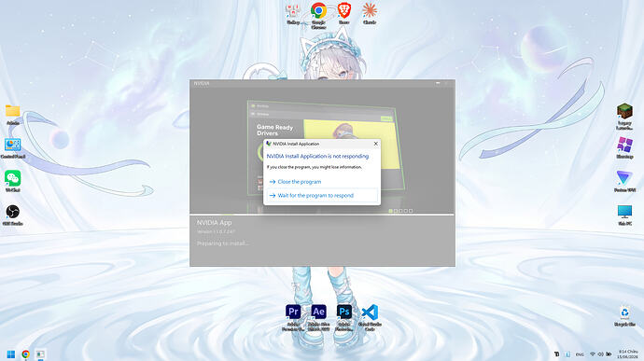Launch Adobe Photoshop shortcut
Viewport: 644px width, 361px height.
click(344, 318)
